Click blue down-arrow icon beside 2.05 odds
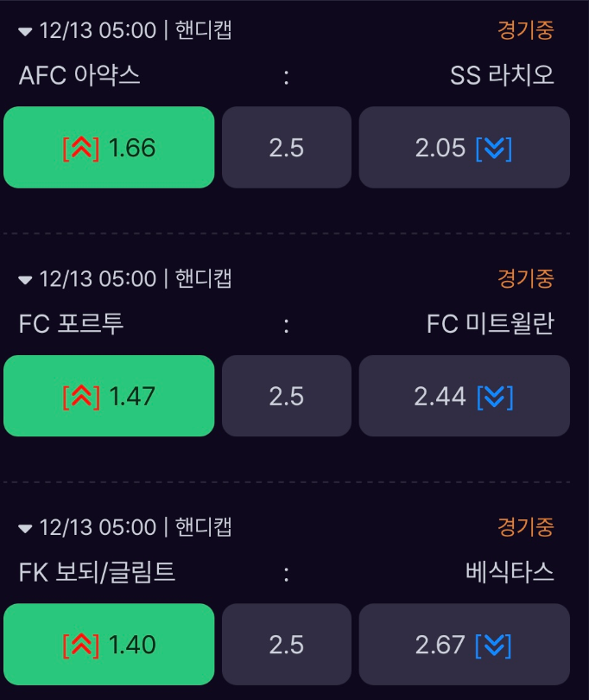589x700 pixels. click(494, 149)
